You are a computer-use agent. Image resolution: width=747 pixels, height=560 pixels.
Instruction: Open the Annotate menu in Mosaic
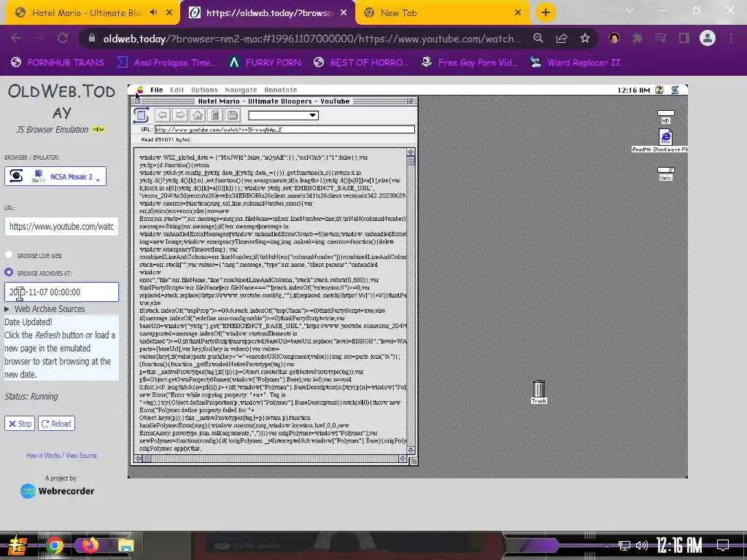point(281,90)
